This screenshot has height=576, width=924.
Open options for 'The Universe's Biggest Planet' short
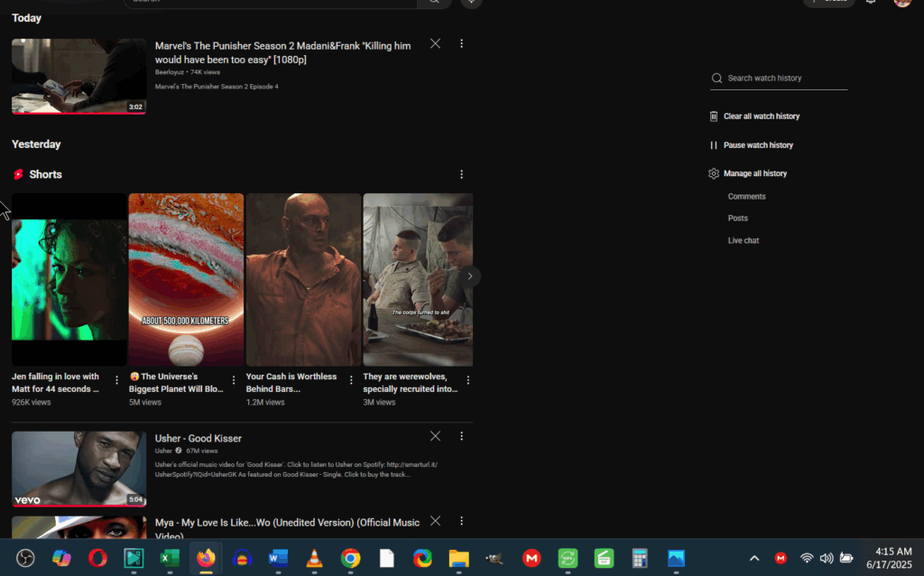234,380
